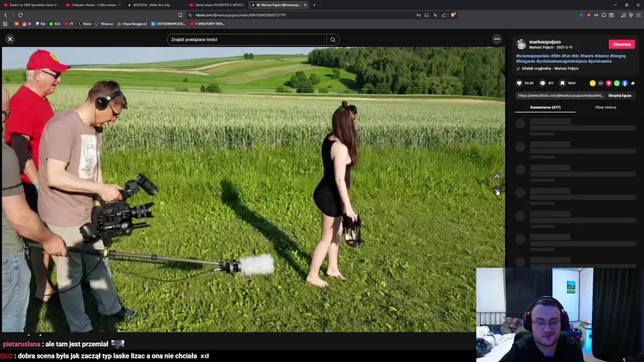Open the mariuszpujszo username link
The height and width of the screenshot is (362, 644).
point(545,42)
